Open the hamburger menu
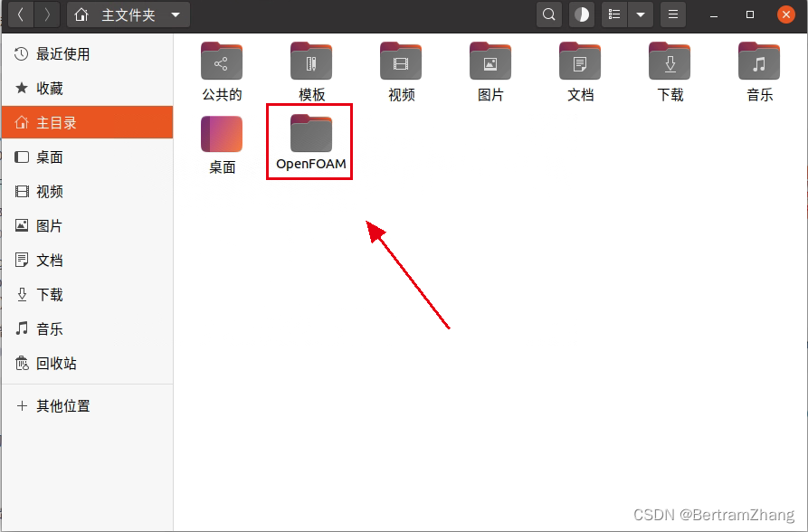This screenshot has width=808, height=532. 672,14
